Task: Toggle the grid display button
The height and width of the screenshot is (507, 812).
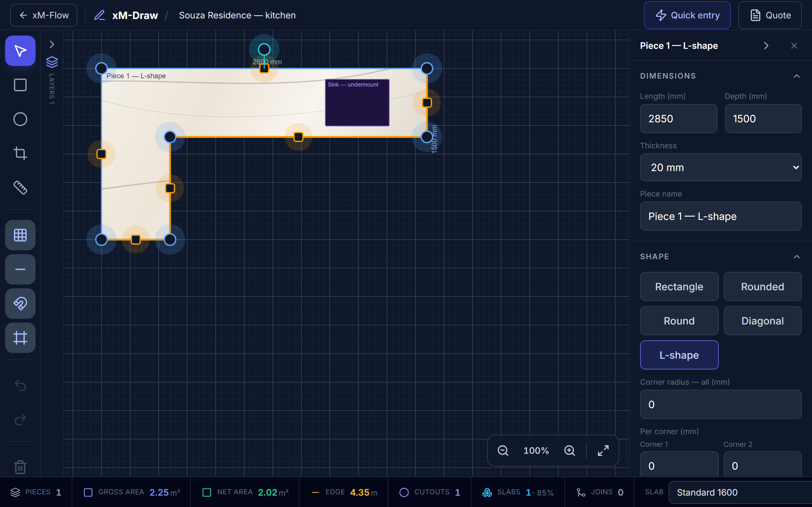Action: (20, 235)
